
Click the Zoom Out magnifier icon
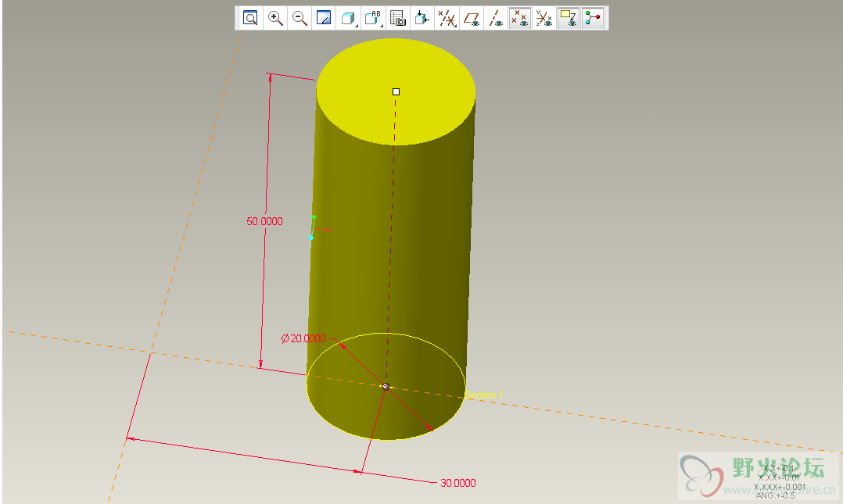[300, 18]
